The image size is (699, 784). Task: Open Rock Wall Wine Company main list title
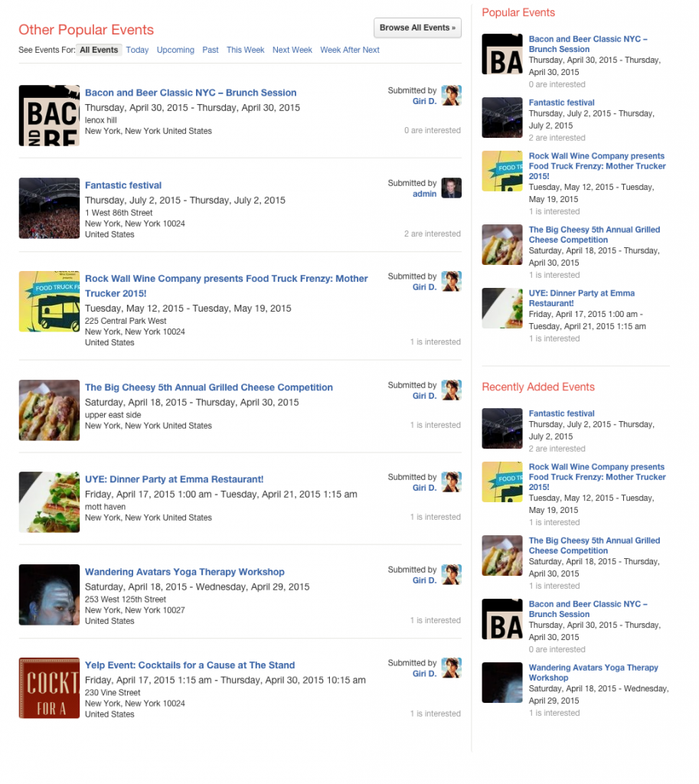[227, 286]
